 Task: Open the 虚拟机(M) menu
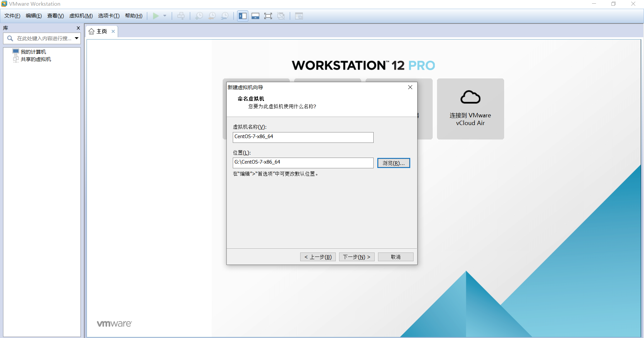pos(81,16)
